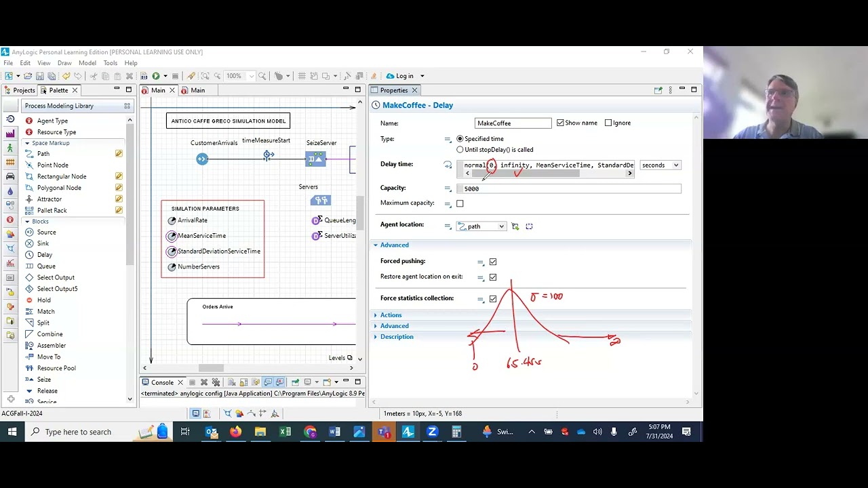Open the Model menu
The image size is (868, 488).
pyautogui.click(x=87, y=63)
